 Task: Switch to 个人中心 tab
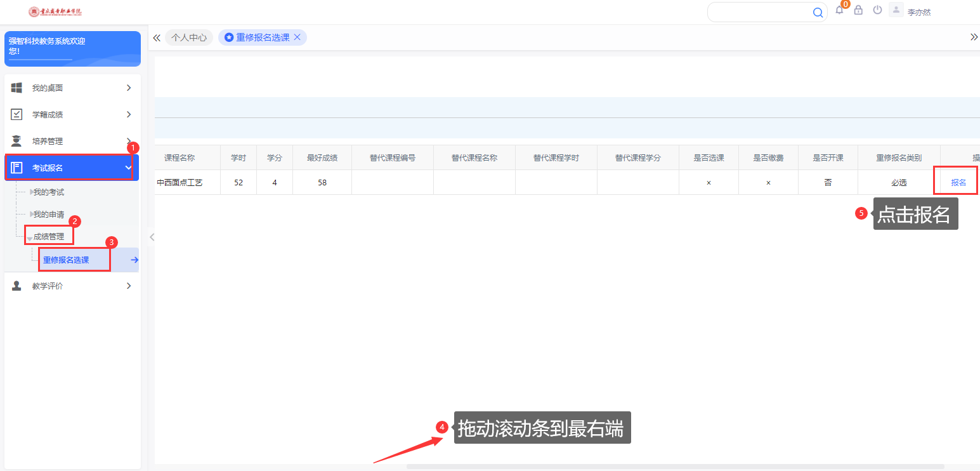tap(189, 37)
